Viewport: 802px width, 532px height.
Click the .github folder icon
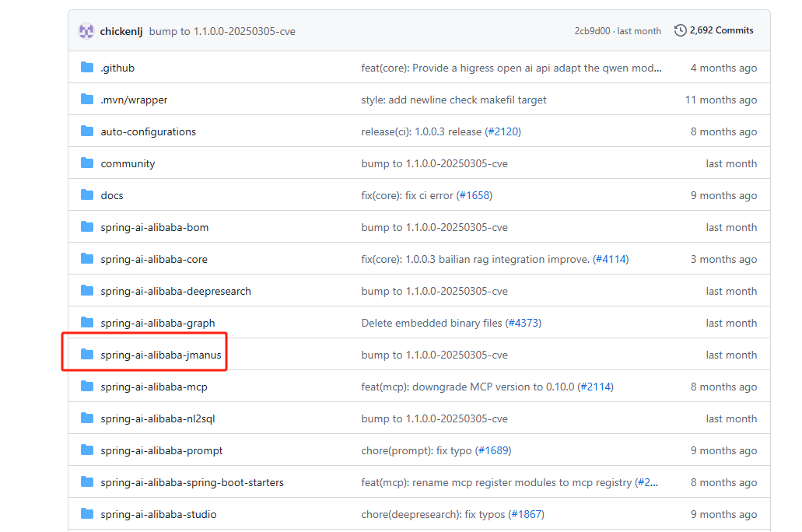click(x=87, y=68)
